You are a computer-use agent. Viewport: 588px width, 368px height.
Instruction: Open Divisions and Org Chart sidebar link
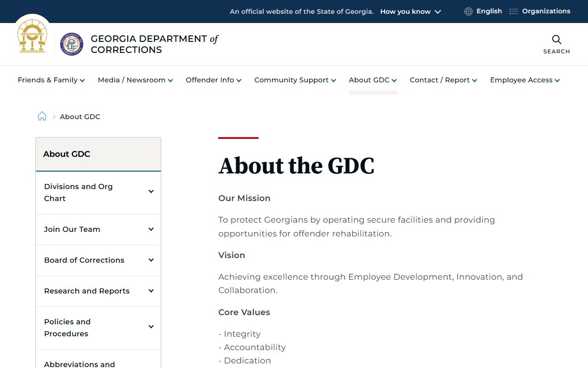(x=78, y=192)
